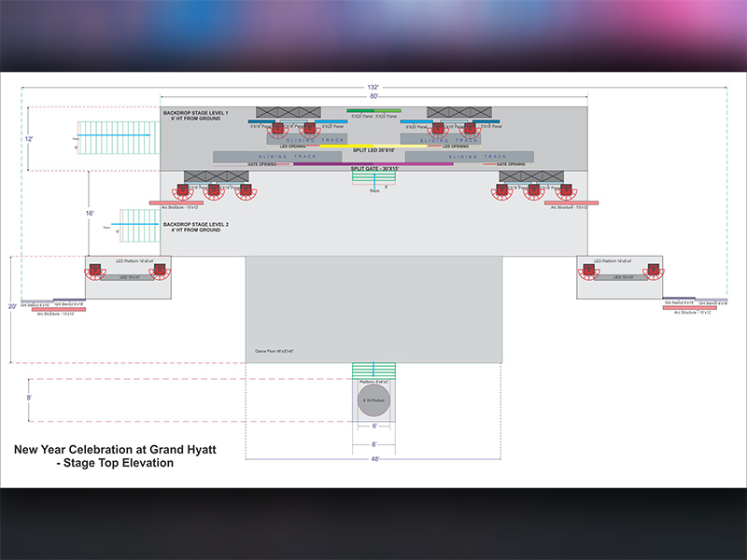Click the 48' dimension below the podium
This screenshot has height=560, width=747.
click(373, 459)
